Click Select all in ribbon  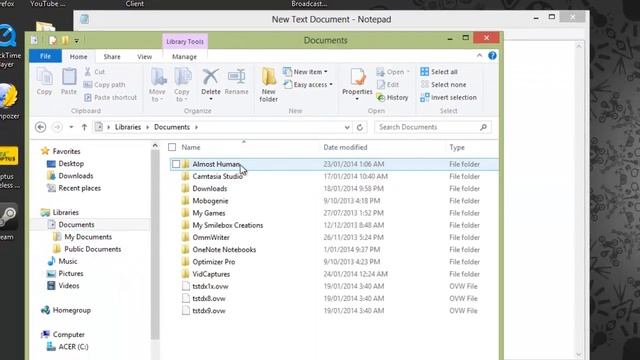tap(439, 72)
